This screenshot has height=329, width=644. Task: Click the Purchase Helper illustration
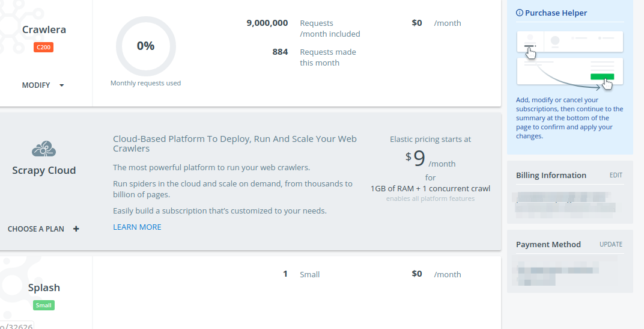570,60
